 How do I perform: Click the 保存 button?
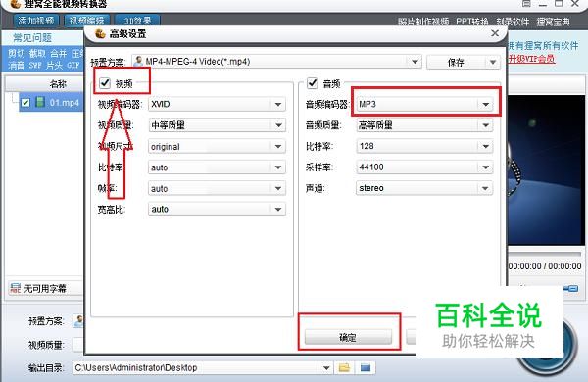(x=456, y=63)
